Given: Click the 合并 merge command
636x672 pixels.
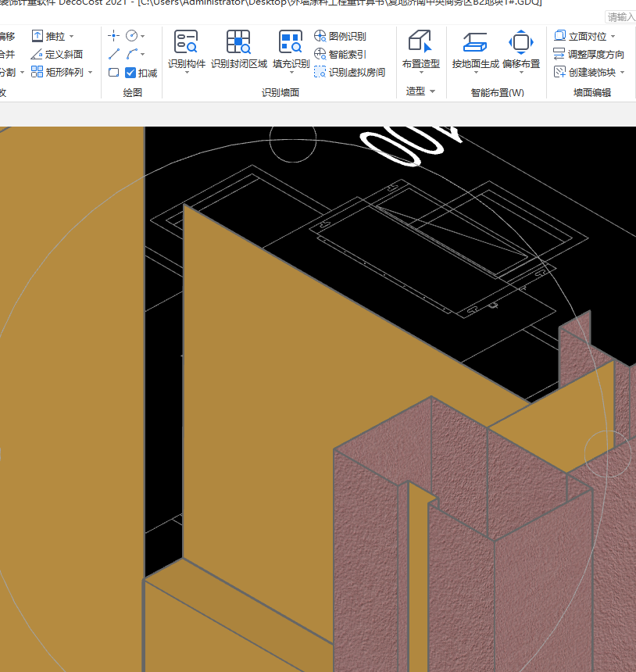Looking at the screenshot, I should [7, 55].
